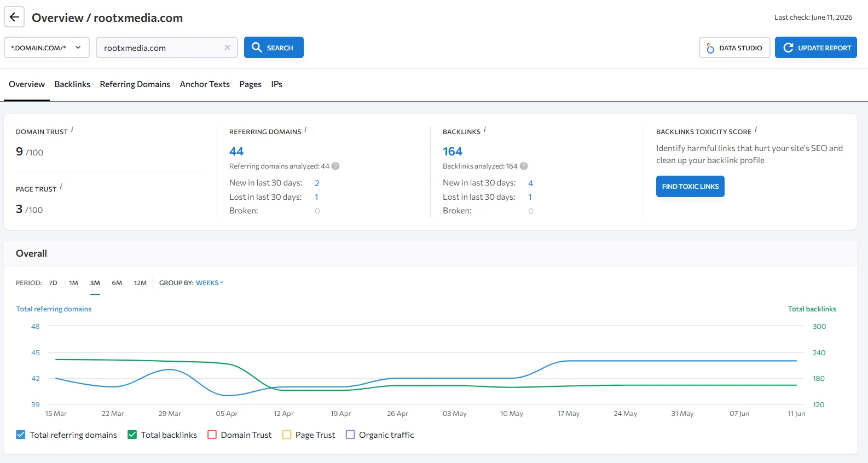Enable the Organic traffic checkbox
Screen dimensions: 868x463
tap(350, 435)
